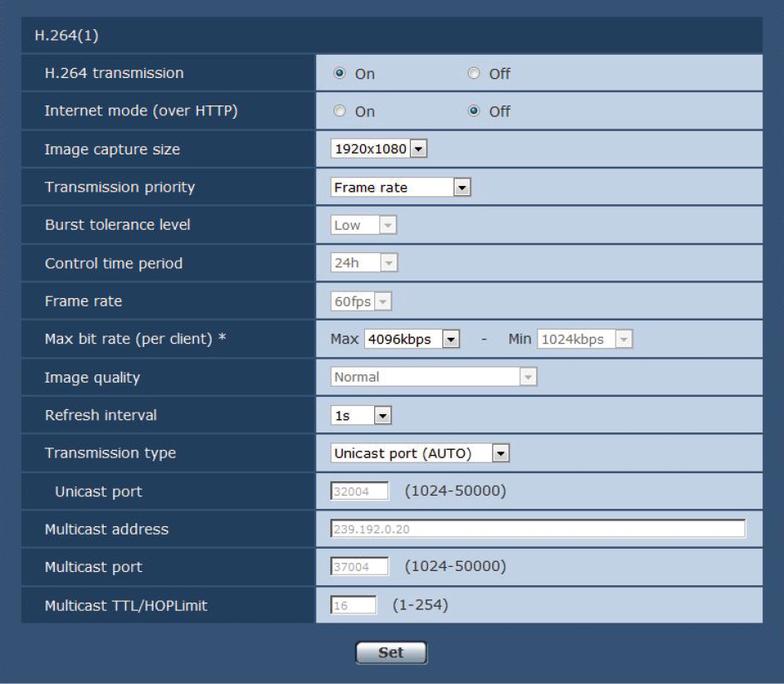This screenshot has height=684, width=784.
Task: Turn H.264 transmission On
Action: pyautogui.click(x=339, y=73)
